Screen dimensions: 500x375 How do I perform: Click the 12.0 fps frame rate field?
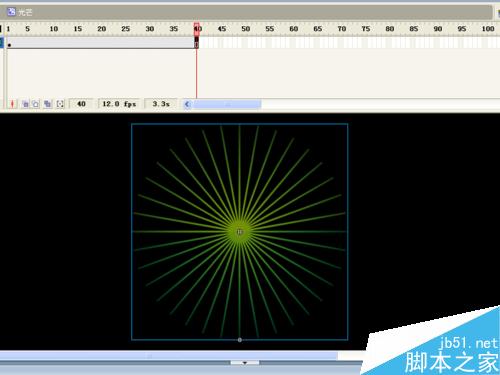point(119,104)
